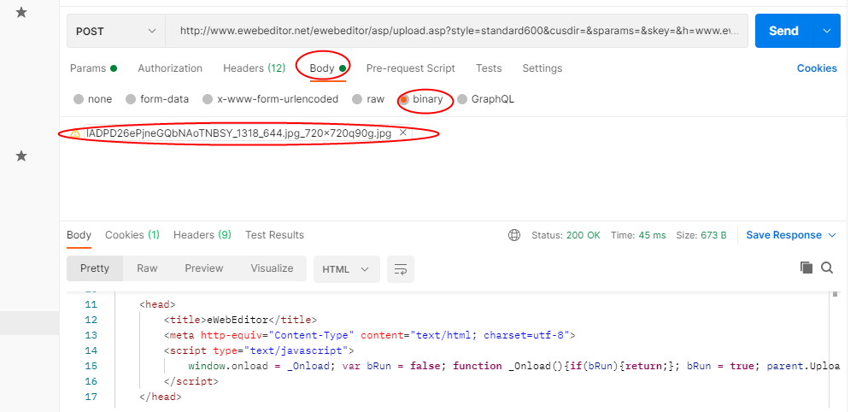The image size is (868, 412).
Task: Open the Cookies link
Action: click(x=817, y=68)
